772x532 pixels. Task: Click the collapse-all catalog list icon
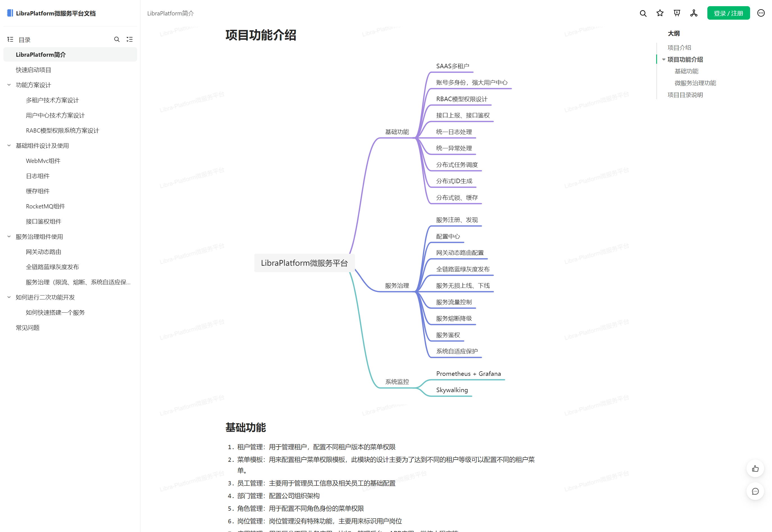tap(129, 39)
